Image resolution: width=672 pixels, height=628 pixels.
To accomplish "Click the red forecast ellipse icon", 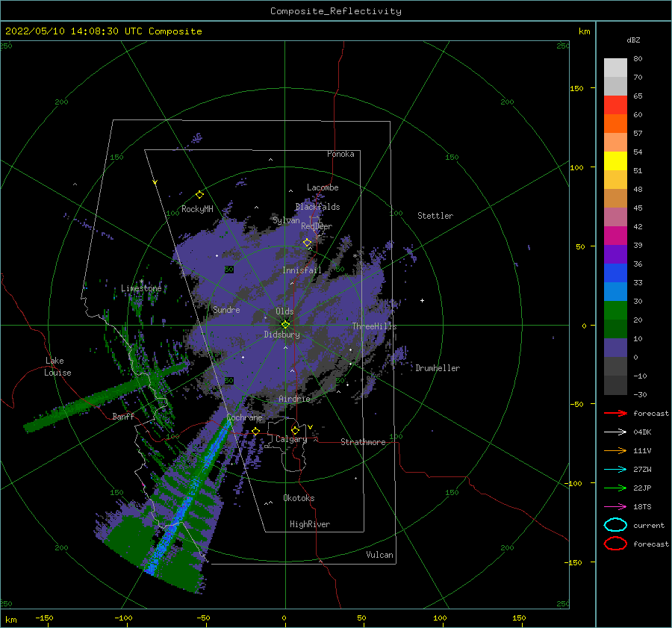I will tap(615, 544).
